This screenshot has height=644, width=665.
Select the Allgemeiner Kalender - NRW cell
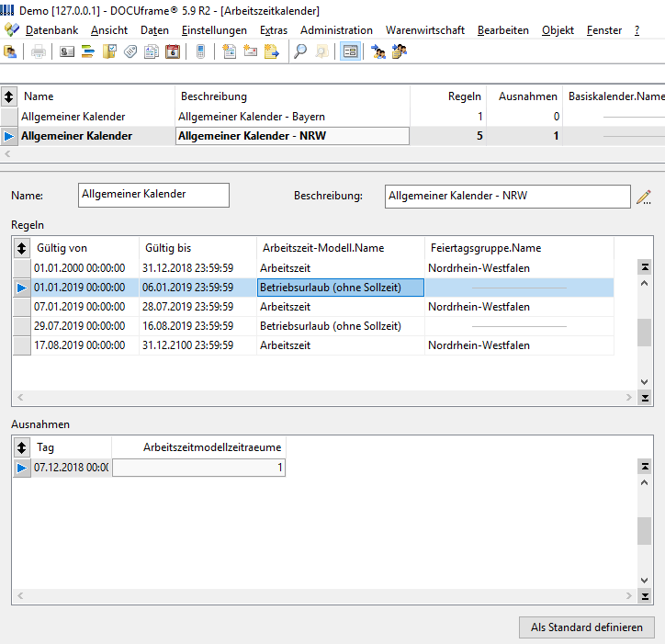pos(292,136)
